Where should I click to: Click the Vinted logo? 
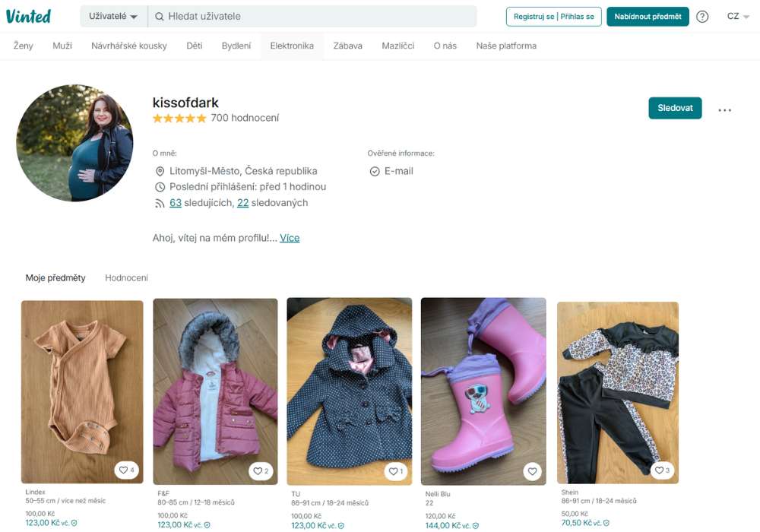[29, 15]
